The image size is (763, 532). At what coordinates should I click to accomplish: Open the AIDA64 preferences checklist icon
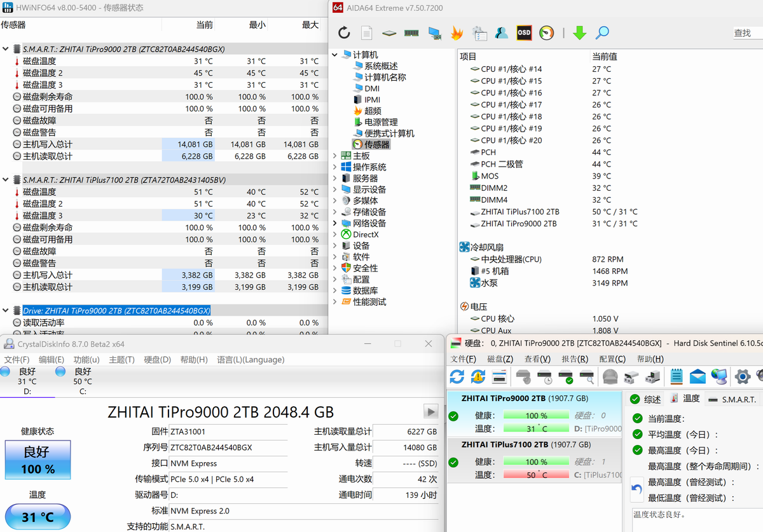(x=479, y=32)
